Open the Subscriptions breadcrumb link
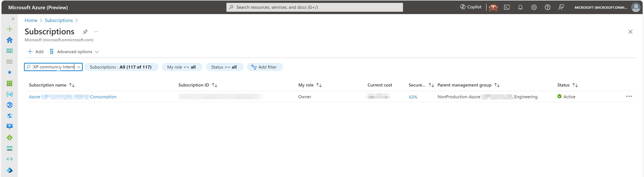 tap(59, 20)
